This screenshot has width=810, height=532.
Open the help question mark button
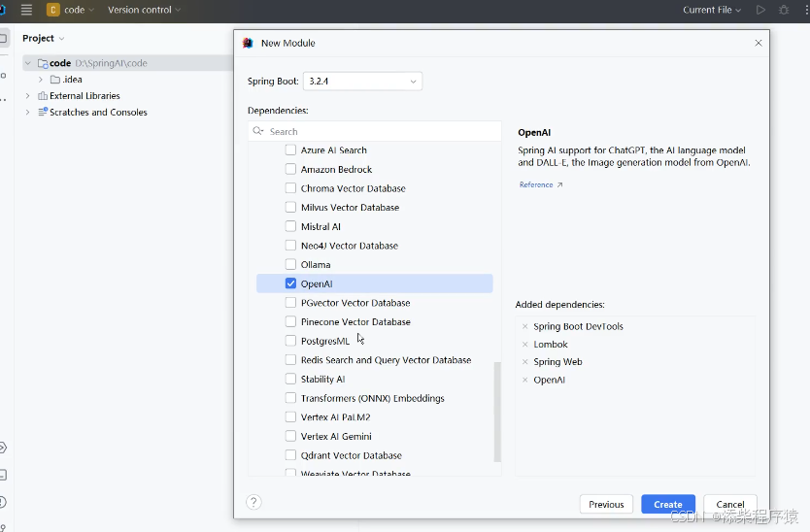[x=253, y=502]
